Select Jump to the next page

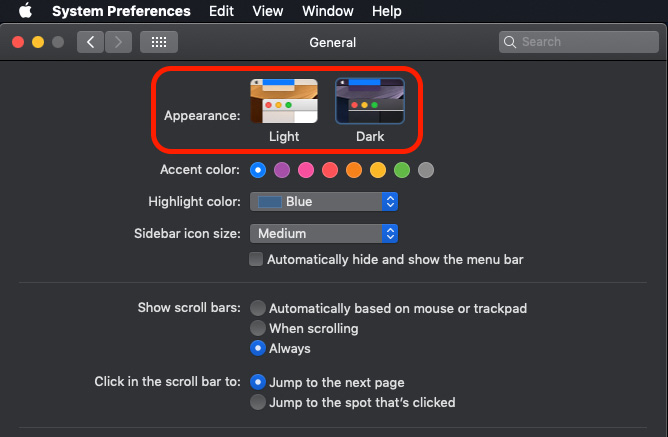(x=258, y=382)
